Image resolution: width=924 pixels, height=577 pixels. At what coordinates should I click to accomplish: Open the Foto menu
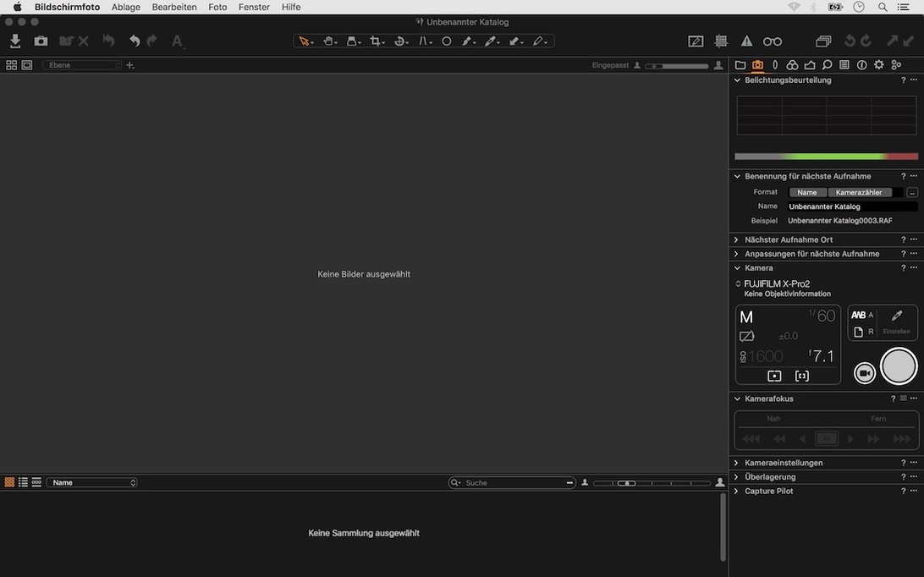217,7
